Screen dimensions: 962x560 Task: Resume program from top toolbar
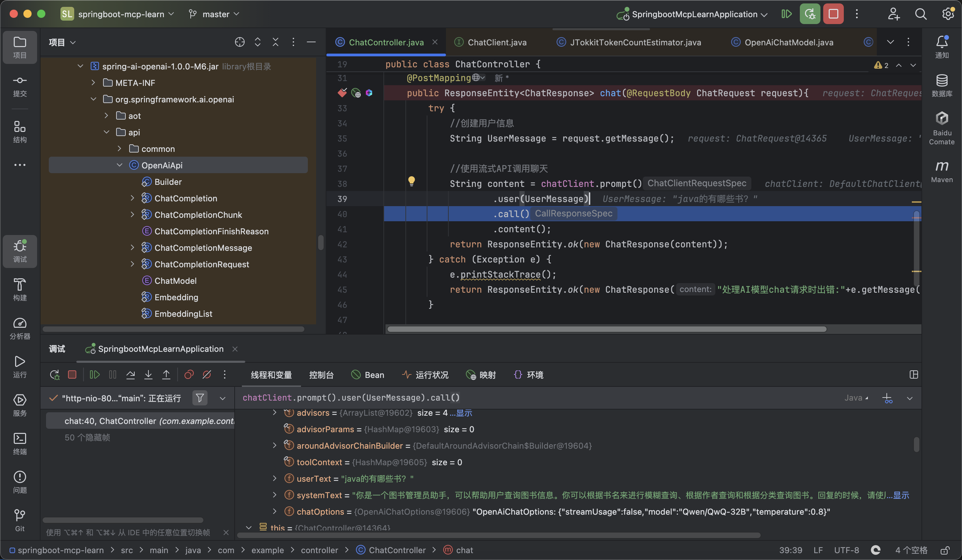coord(786,14)
